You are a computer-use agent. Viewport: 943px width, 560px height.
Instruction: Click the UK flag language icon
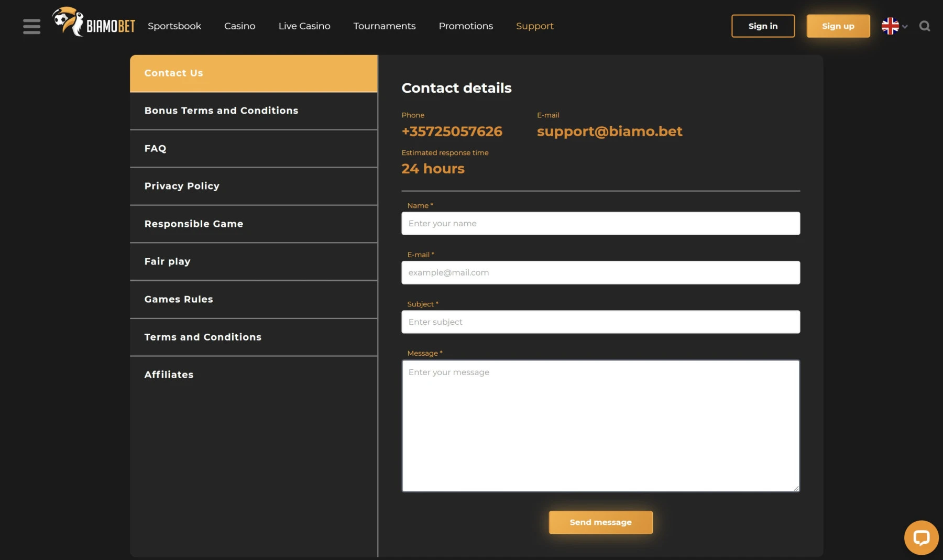pos(890,26)
